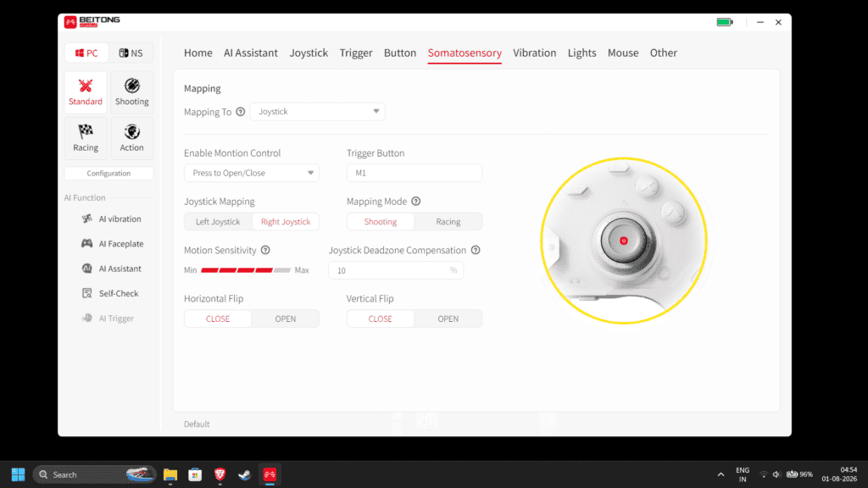This screenshot has height=488, width=868.
Task: Open Windows Start menu
Action: (x=18, y=474)
